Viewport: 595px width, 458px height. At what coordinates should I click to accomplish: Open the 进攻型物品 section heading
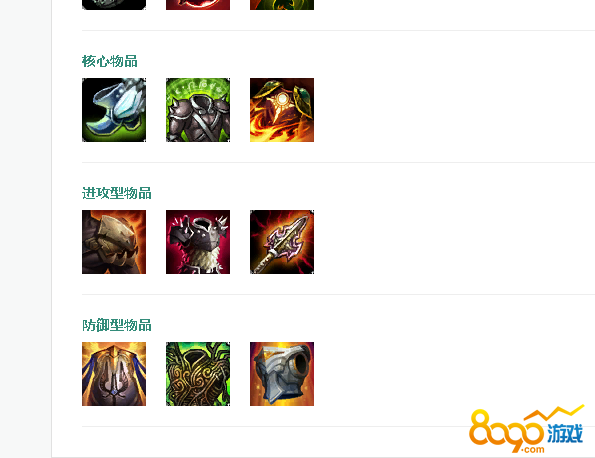click(x=116, y=193)
